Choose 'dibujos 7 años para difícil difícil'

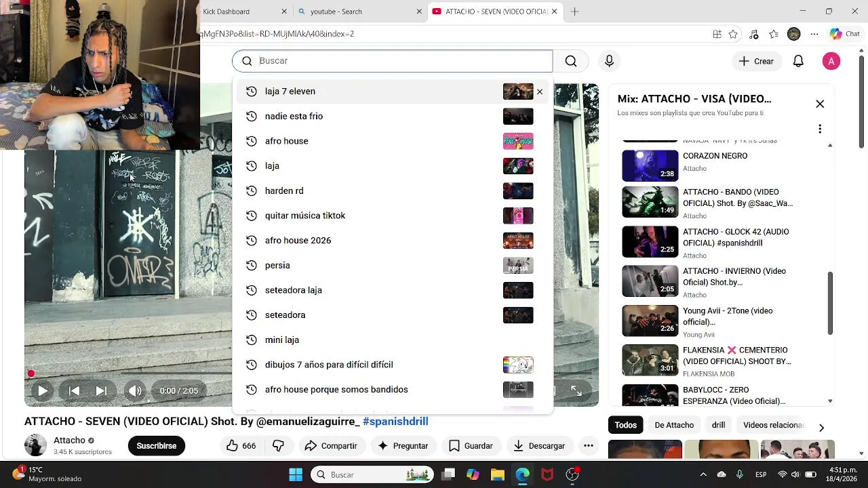point(393,365)
